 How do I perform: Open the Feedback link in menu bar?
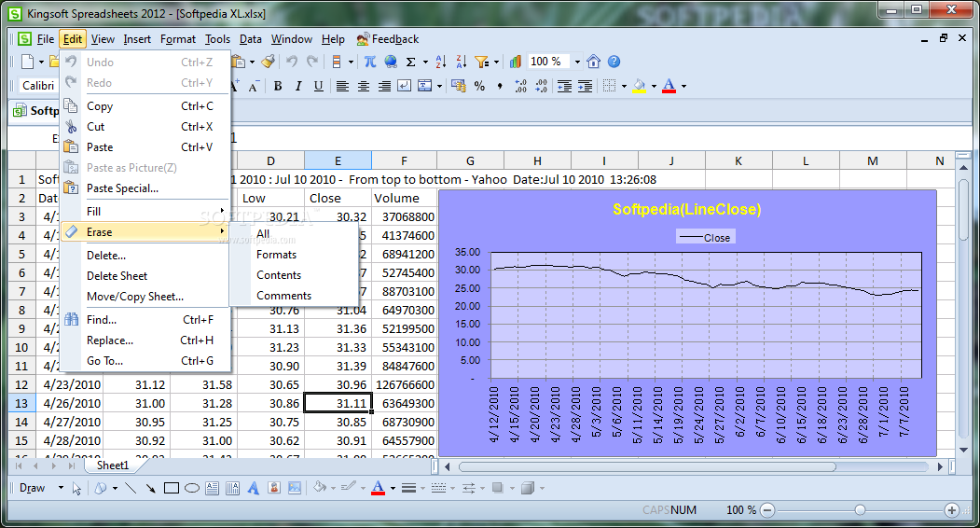click(x=388, y=39)
